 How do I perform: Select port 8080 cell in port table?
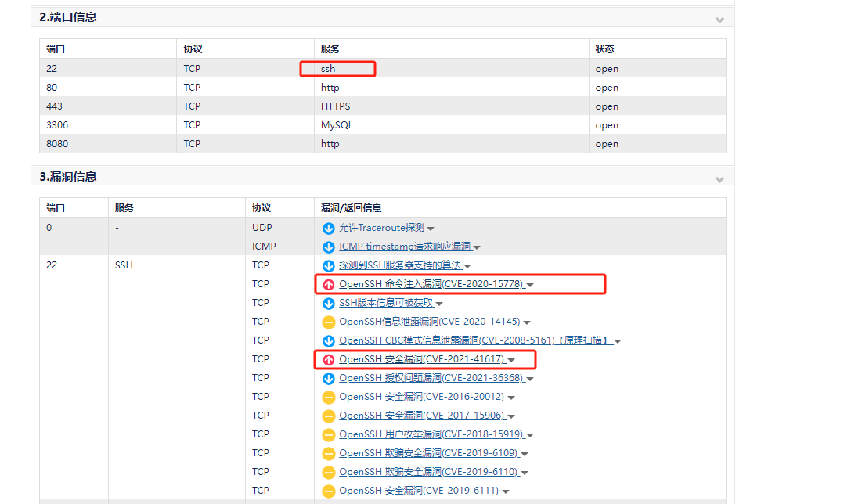click(108, 144)
